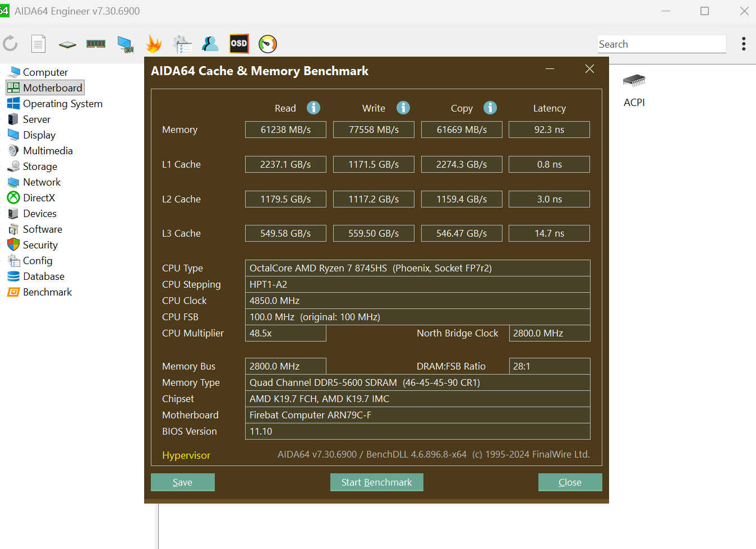The width and height of the screenshot is (756, 549).
Task: Show info for Write benchmark
Action: [403, 108]
